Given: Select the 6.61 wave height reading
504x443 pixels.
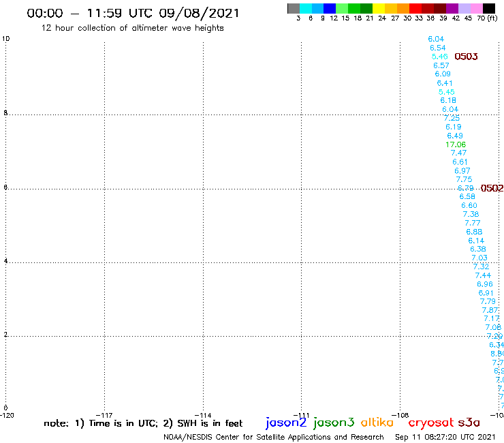Looking at the screenshot, I should coord(460,162).
